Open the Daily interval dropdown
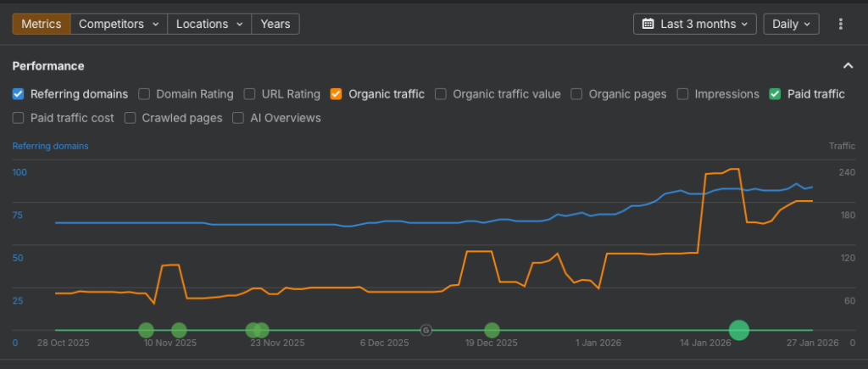Viewport: 868px width, 369px height. (x=792, y=24)
